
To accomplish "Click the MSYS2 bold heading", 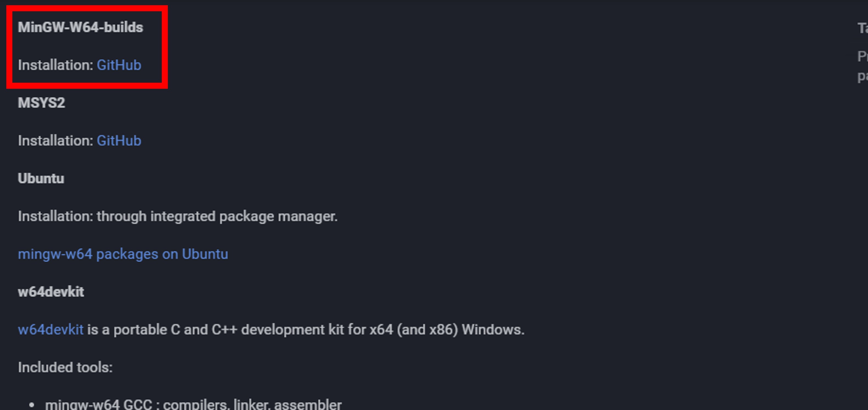I will click(x=41, y=103).
